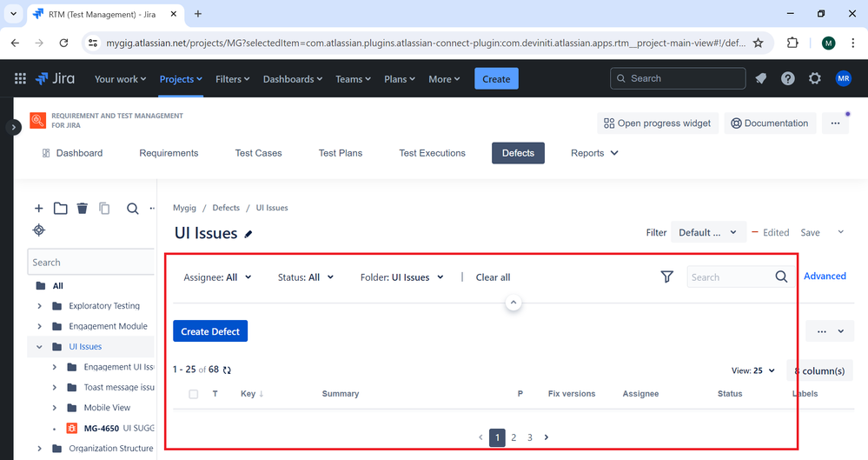Viewport: 868px width, 460px height.
Task: Open the Default filter dropdown
Action: pos(707,232)
